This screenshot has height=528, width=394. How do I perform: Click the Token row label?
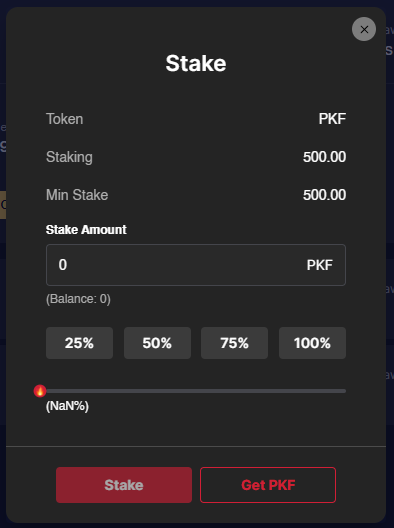[x=64, y=119]
